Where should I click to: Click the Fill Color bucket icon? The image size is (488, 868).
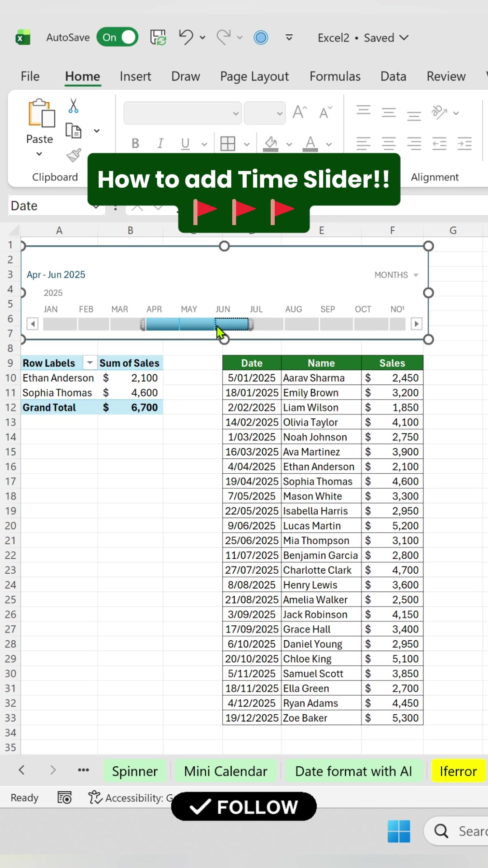[271, 144]
